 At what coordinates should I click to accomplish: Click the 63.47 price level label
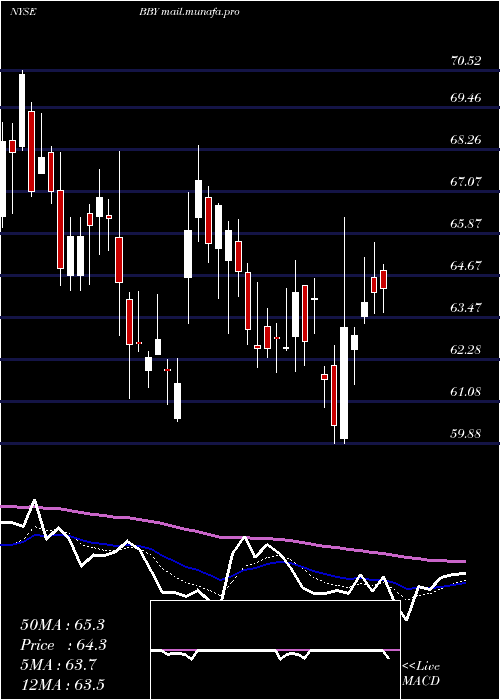click(466, 308)
